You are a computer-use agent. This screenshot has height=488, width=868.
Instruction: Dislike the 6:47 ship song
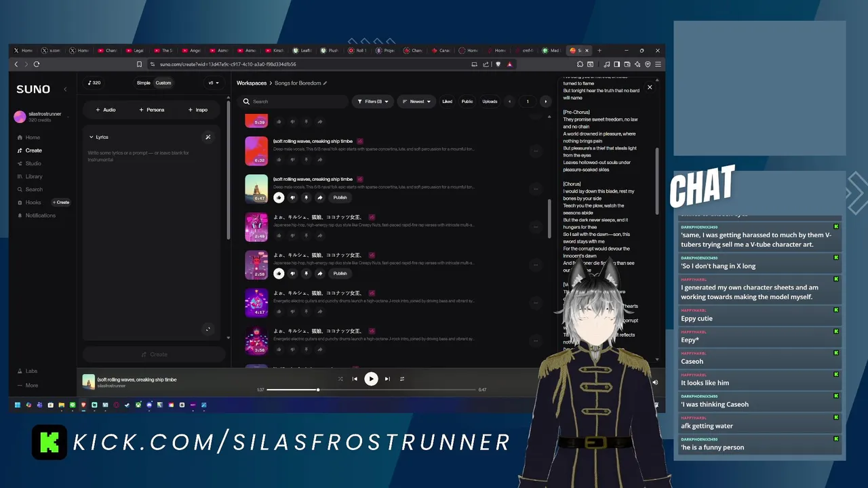coord(292,198)
